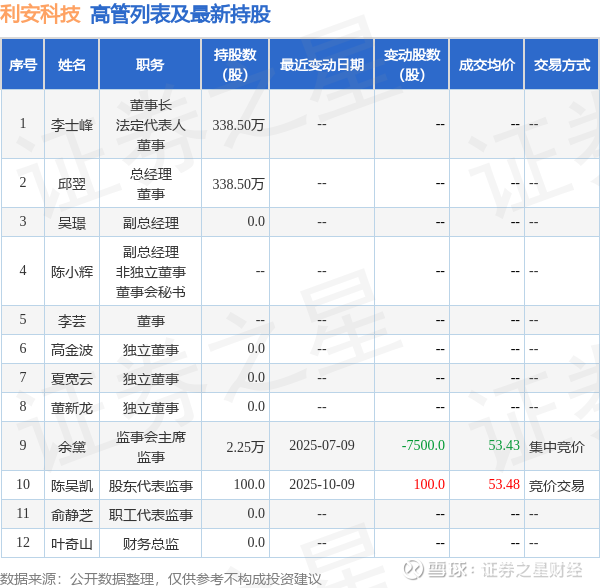
Task: Select the 成交均价 column header
Action: [487, 65]
